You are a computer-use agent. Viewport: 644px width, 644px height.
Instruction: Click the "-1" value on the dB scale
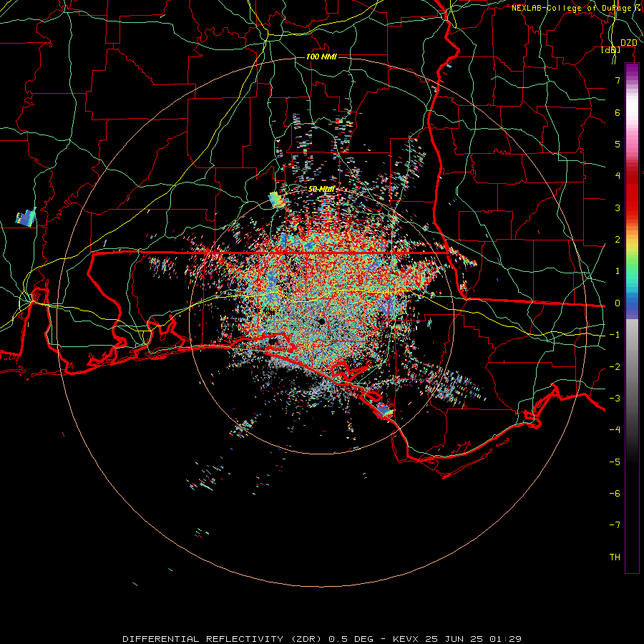[615, 335]
